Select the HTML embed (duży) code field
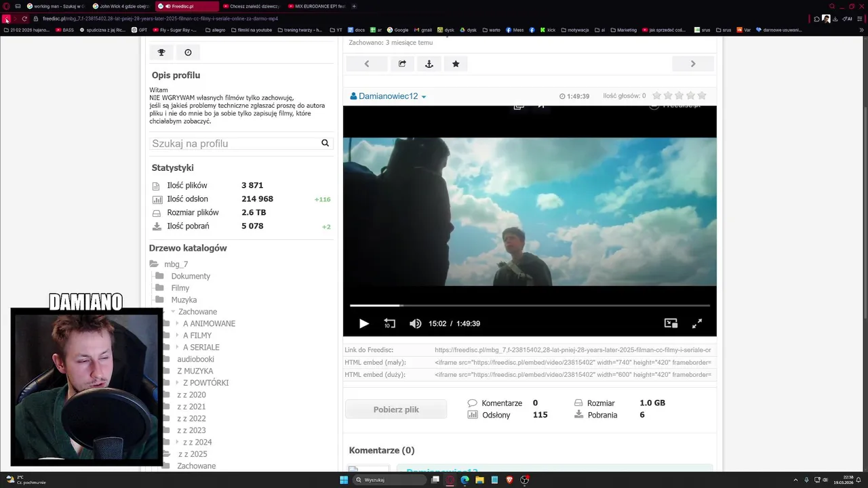The image size is (868, 488). point(573,374)
